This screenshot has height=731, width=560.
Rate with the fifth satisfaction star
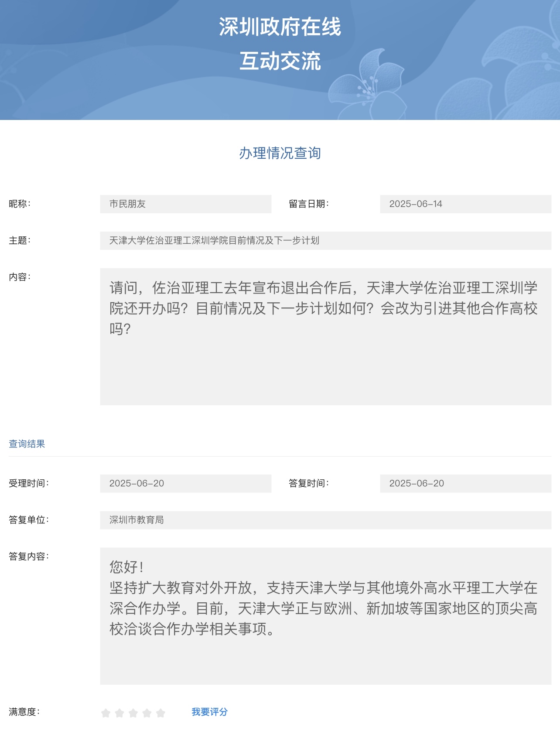tap(161, 713)
